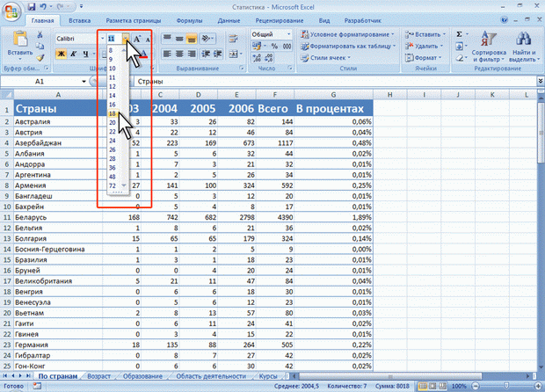Open the Удалить cells dropdown
The width and height of the screenshot is (545, 392).
click(424, 46)
